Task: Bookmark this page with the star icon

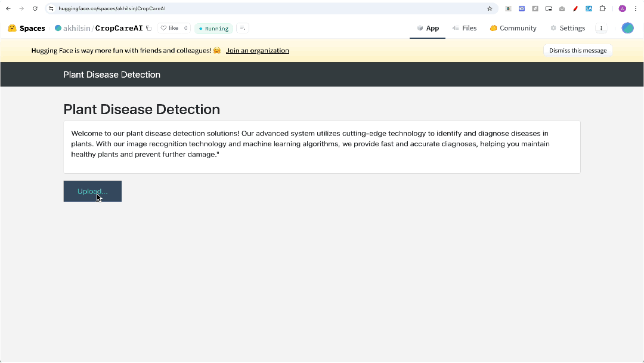Action: coord(490,9)
